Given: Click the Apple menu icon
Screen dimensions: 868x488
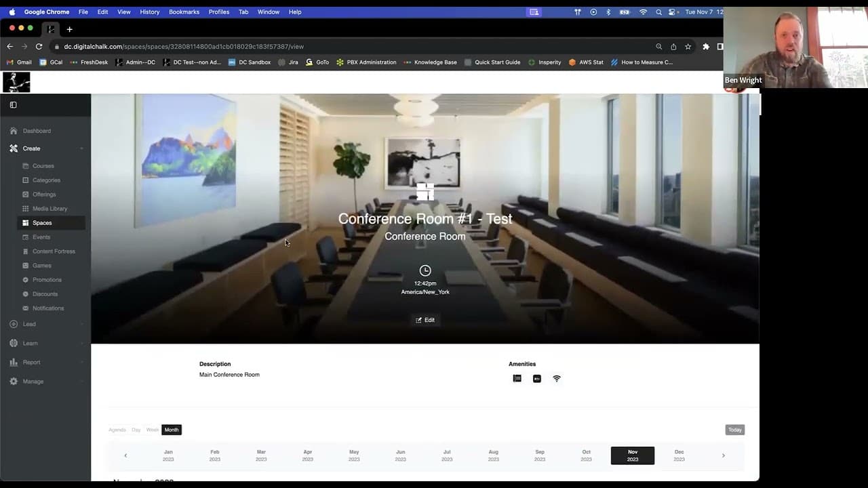Looking at the screenshot, I should pos(12,12).
